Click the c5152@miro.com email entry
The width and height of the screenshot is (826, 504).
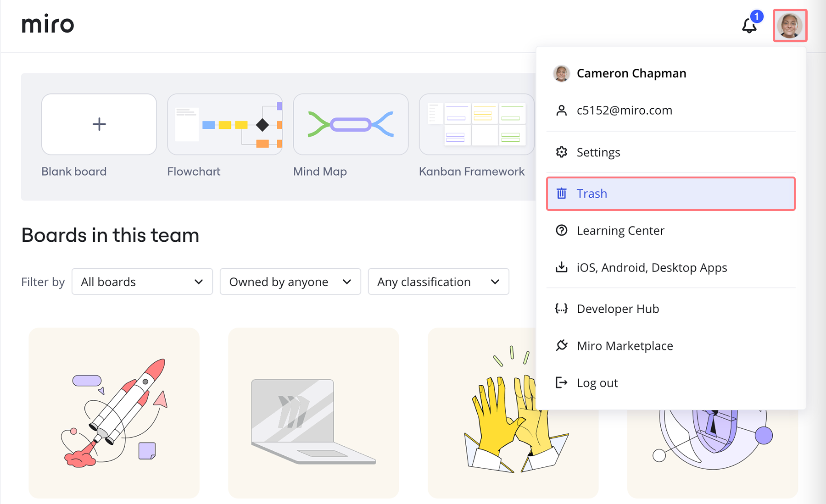point(671,111)
